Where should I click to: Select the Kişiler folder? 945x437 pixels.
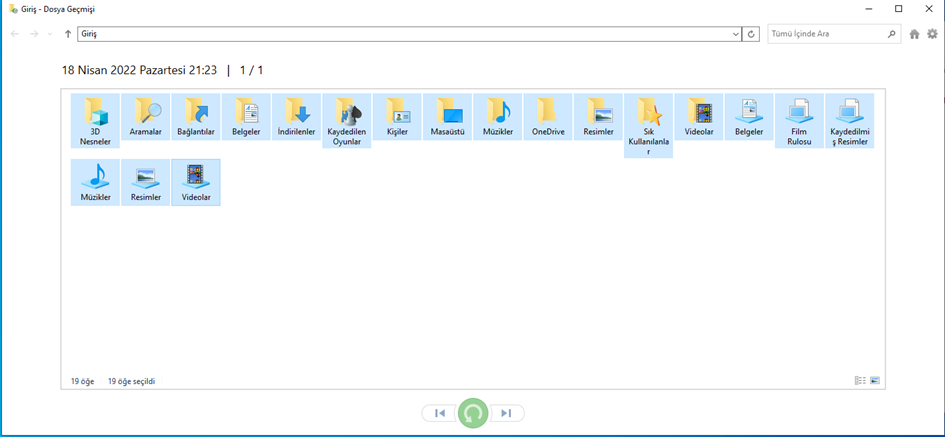397,117
